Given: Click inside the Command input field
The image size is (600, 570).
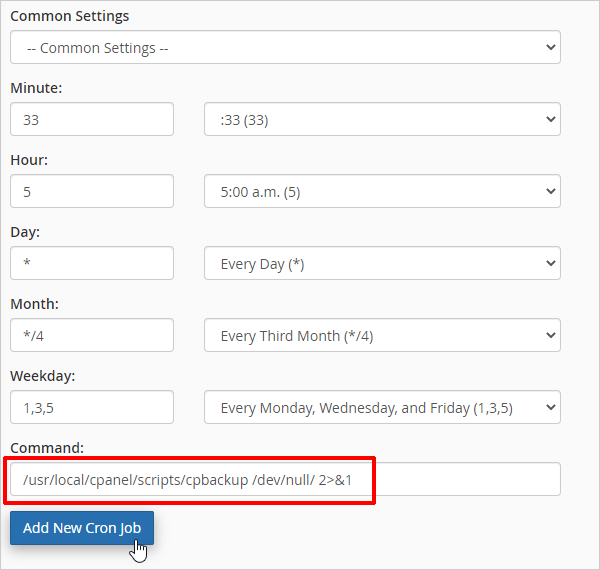Looking at the screenshot, I should pos(285,479).
